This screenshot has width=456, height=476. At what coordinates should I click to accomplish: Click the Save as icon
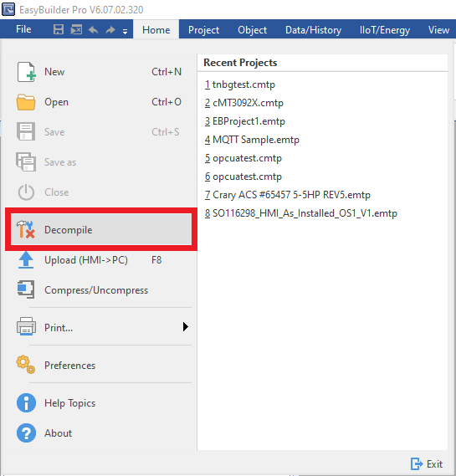tap(26, 161)
